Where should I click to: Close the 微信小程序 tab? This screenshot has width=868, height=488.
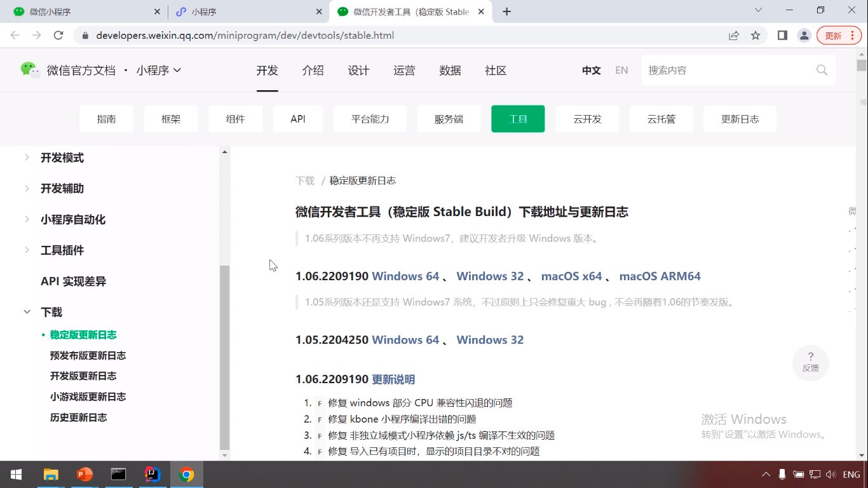click(158, 11)
